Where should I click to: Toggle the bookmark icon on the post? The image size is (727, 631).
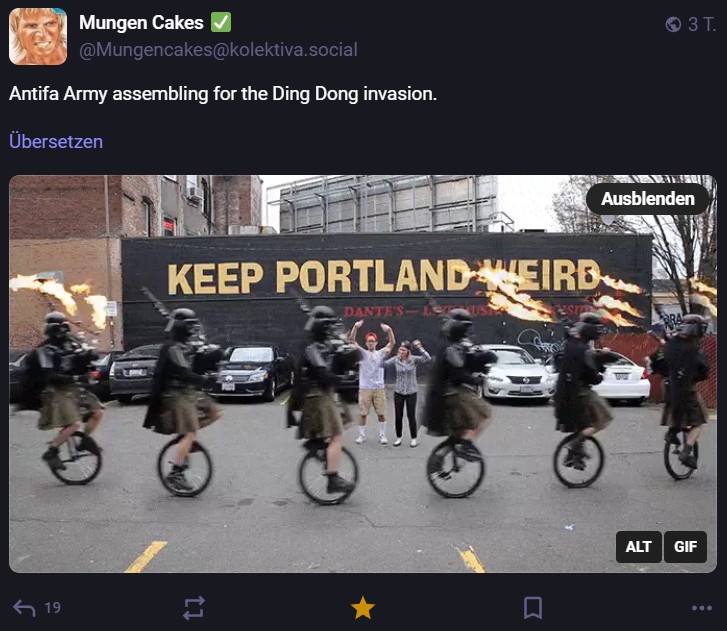point(533,607)
